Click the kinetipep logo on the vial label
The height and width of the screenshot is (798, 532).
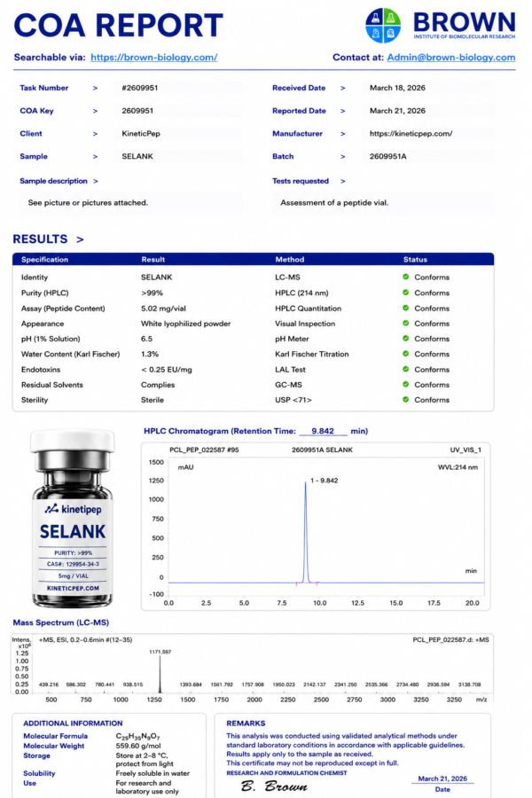tap(73, 509)
